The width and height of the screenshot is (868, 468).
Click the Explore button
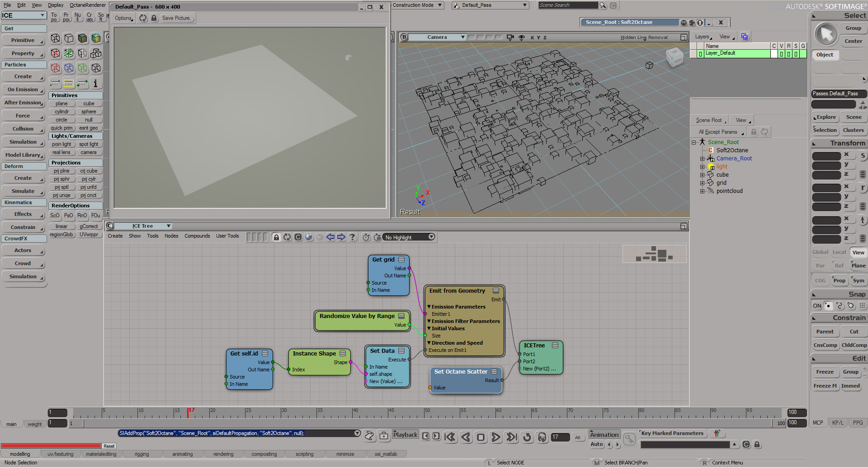pos(826,117)
